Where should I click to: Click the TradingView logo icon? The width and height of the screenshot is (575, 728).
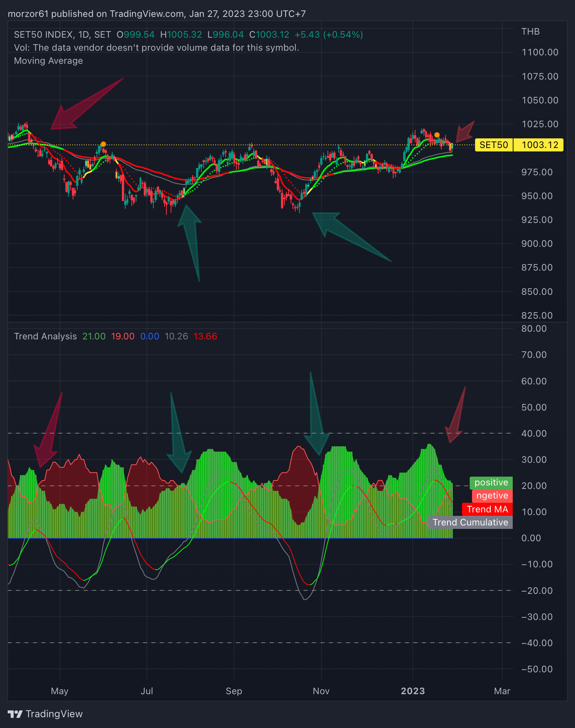(x=15, y=714)
